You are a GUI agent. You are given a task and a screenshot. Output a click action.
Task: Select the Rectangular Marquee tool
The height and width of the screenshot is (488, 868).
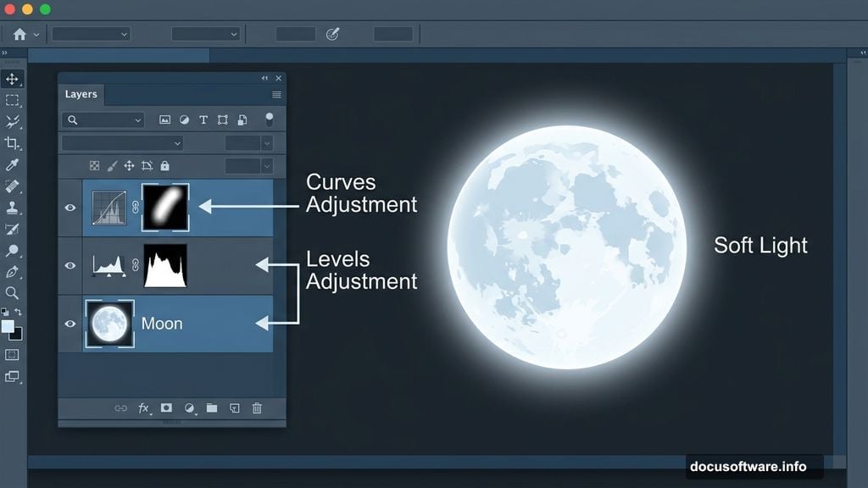(12, 101)
